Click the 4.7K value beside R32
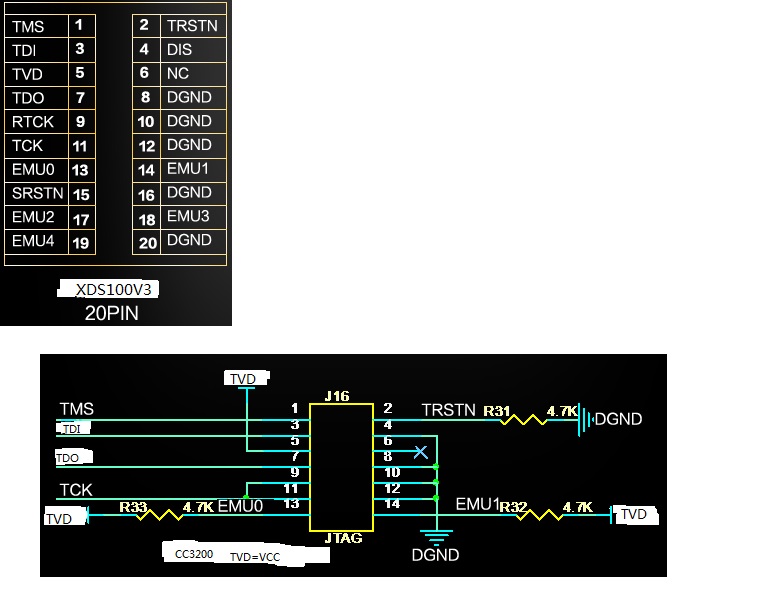 [x=578, y=507]
